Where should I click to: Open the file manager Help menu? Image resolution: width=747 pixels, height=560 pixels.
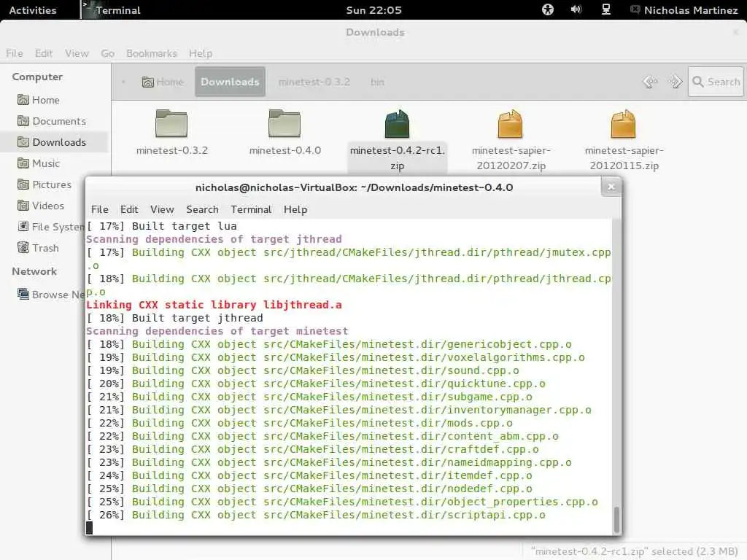pyautogui.click(x=201, y=53)
